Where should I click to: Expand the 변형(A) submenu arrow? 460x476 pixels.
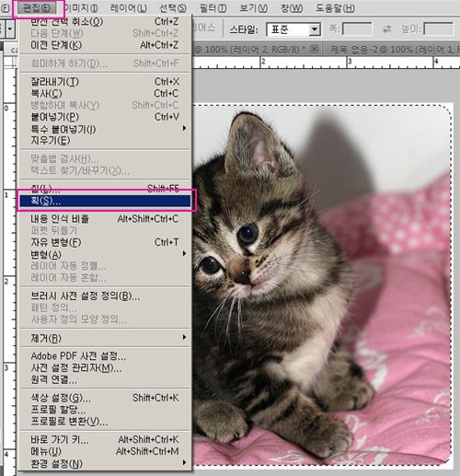(184, 253)
